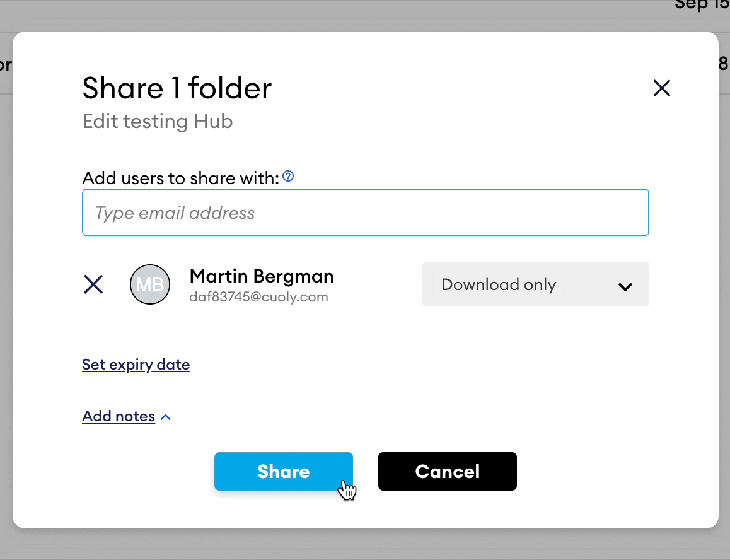The image size is (730, 560).
Task: Dismiss the dialog with Cancel
Action: point(448,472)
